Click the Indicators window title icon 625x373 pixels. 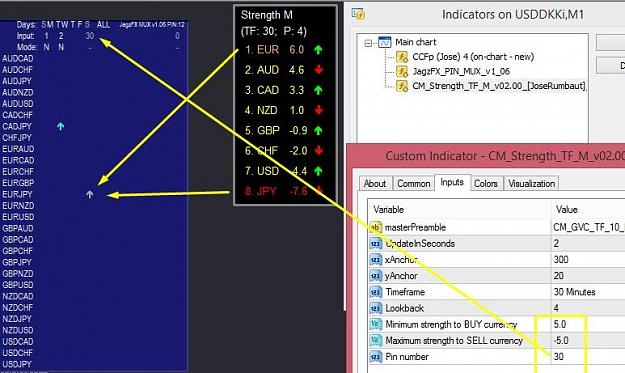tap(358, 14)
